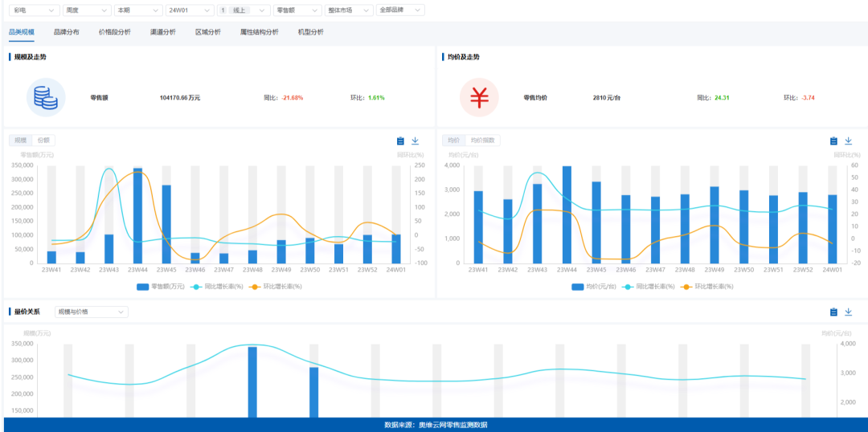
Task: Select the 均价 button on price chart
Action: pos(454,141)
